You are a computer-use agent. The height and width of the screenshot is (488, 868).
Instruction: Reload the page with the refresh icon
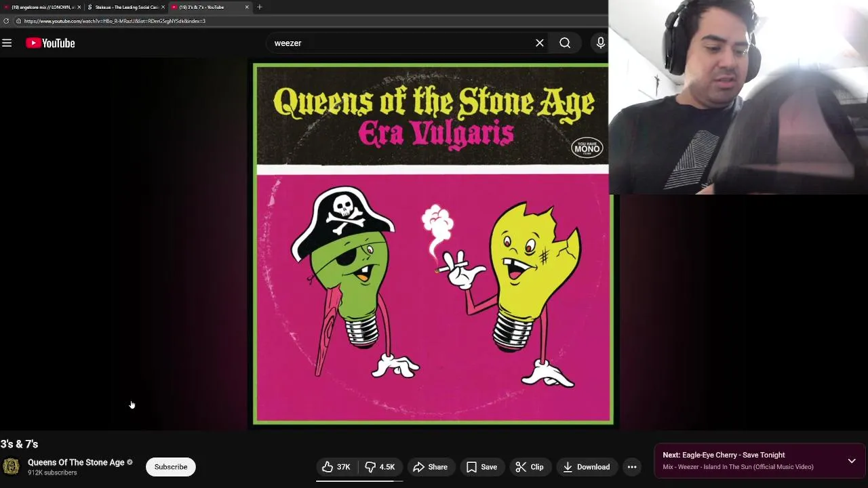[x=6, y=21]
